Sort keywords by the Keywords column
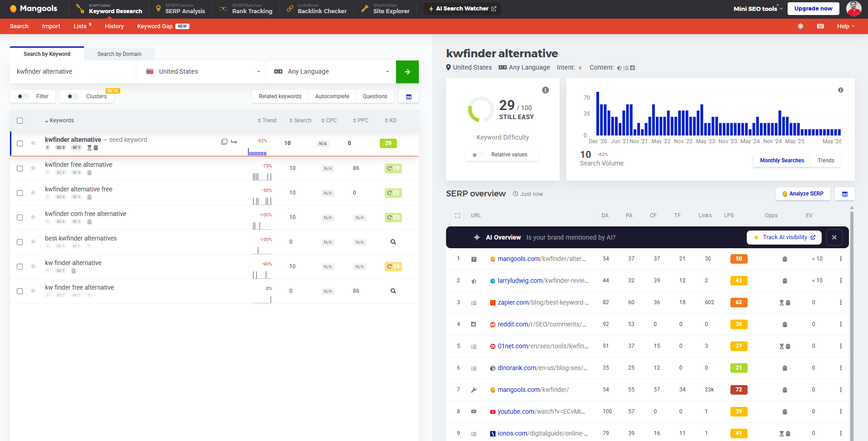Viewport: 868px width, 441px height. pyautogui.click(x=60, y=120)
